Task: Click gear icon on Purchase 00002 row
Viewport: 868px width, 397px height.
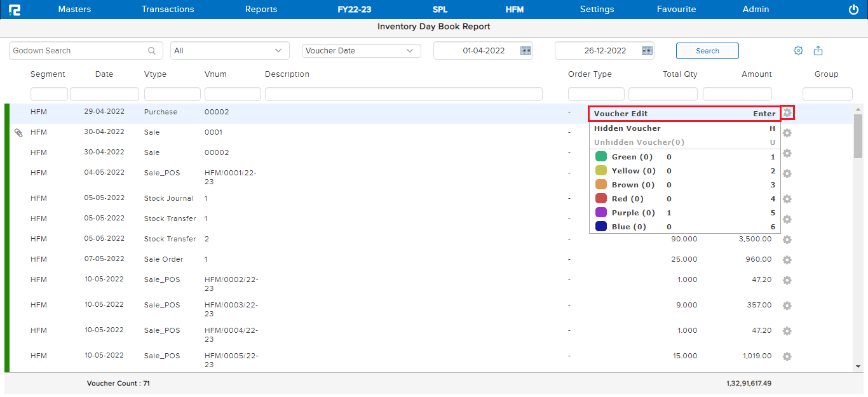Action: 787,112
